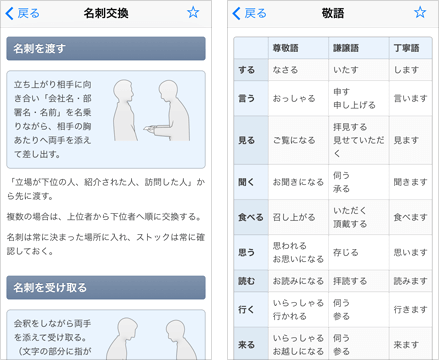Click the 拝見する cell
439x360 pixels.
[359, 140]
